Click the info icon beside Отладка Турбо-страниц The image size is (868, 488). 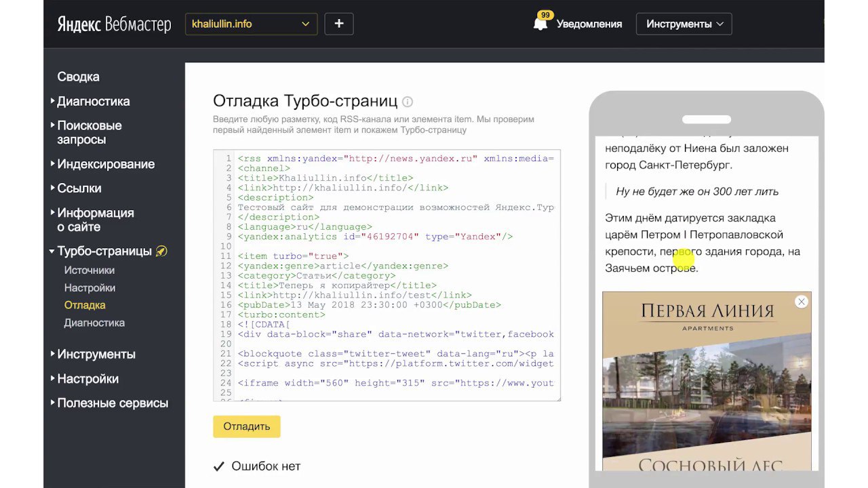tap(408, 102)
